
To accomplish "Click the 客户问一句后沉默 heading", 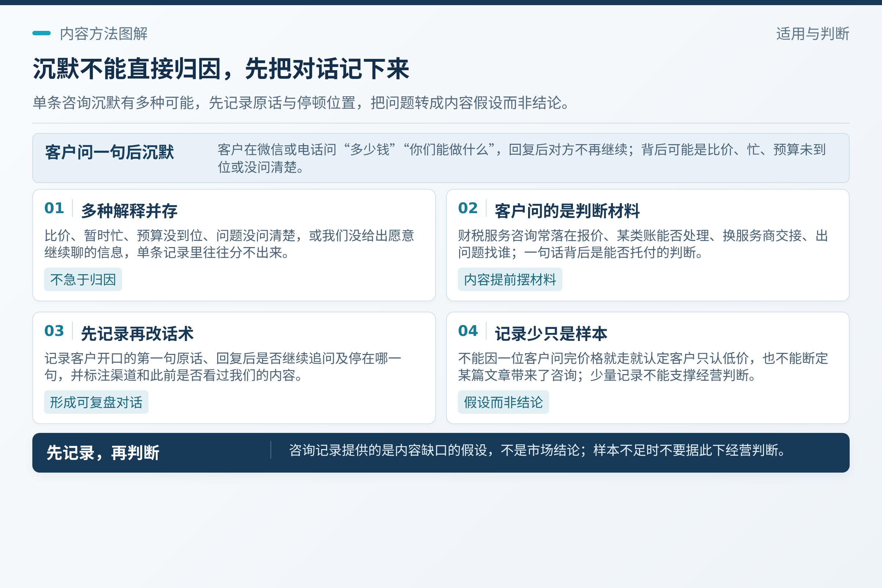I will [110, 152].
